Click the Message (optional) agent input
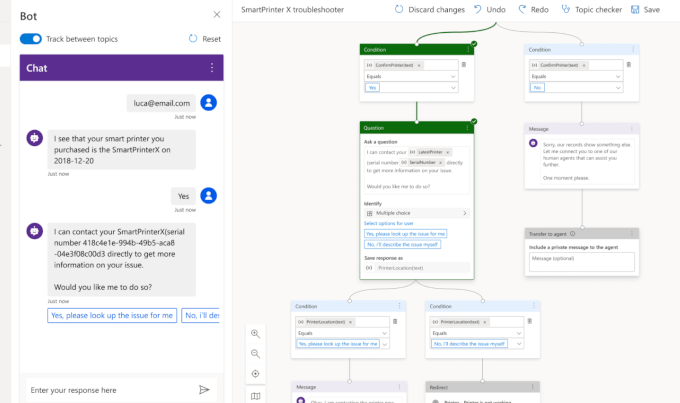The image size is (680, 403). [x=582, y=262]
